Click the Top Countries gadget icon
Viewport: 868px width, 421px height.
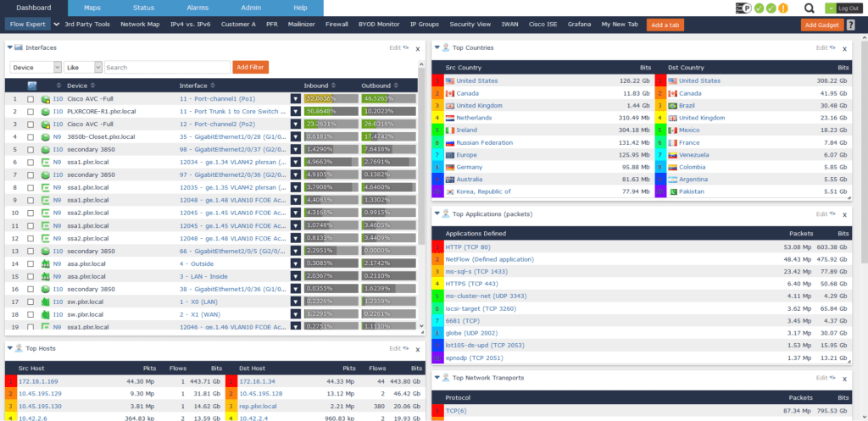(446, 47)
